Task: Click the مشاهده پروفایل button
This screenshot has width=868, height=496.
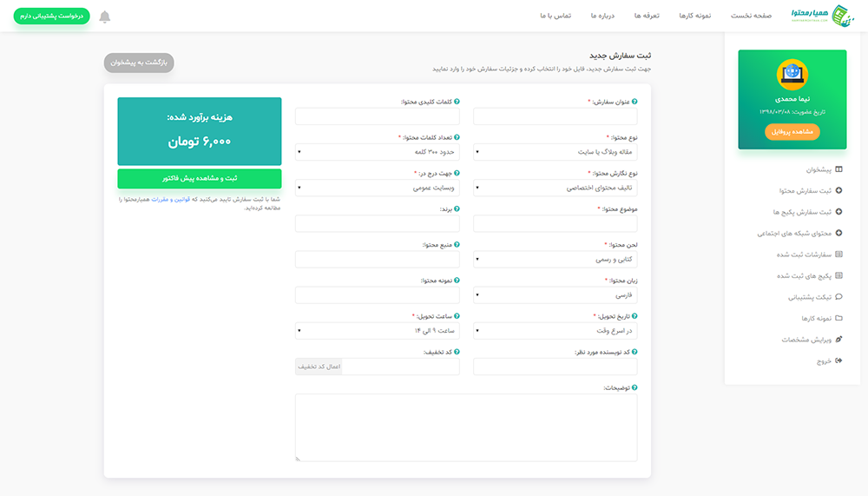Action: pos(792,132)
